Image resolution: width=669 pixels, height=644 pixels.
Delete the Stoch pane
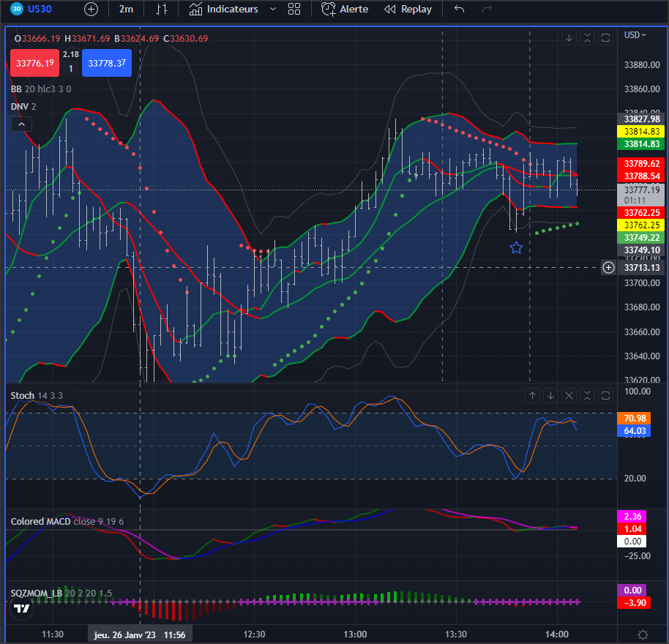click(x=569, y=396)
